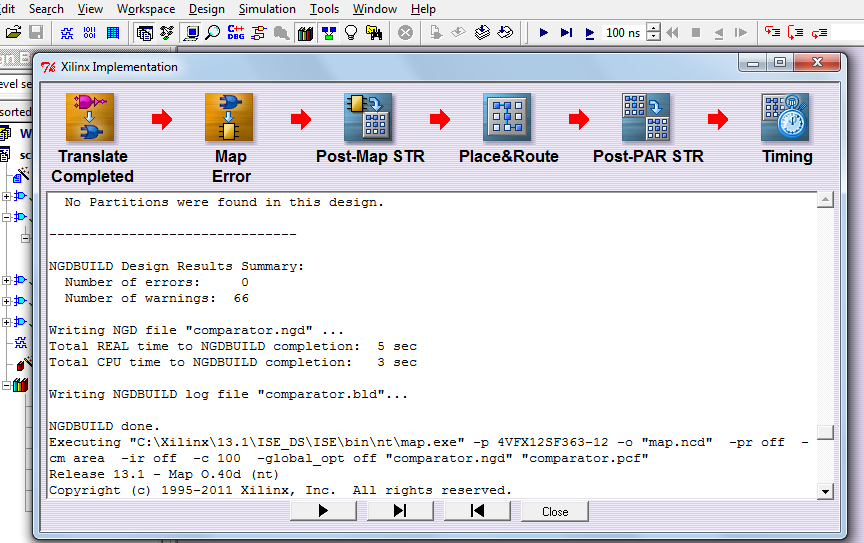
Task: Click the Save floppy disk icon
Action: pos(36,33)
